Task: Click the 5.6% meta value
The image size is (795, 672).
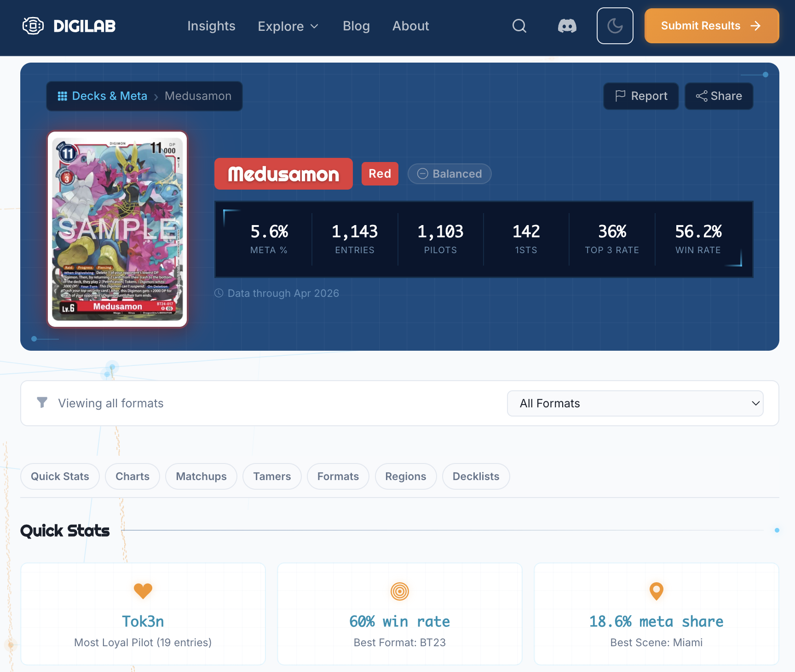Action: click(269, 232)
